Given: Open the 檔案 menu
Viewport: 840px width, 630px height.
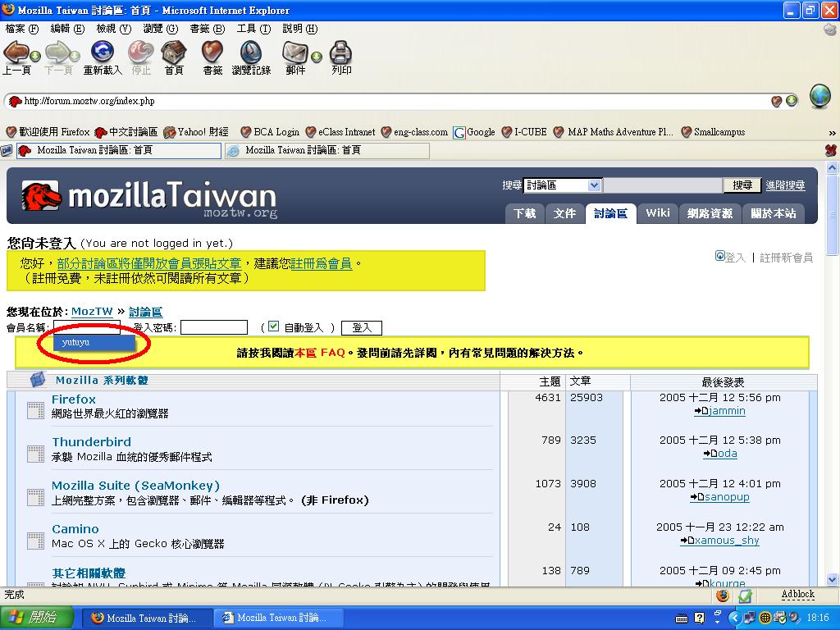Looking at the screenshot, I should click(21, 29).
